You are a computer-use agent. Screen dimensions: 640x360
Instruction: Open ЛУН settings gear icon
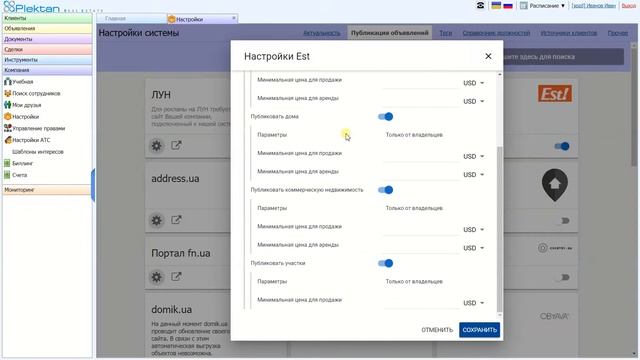pos(156,146)
